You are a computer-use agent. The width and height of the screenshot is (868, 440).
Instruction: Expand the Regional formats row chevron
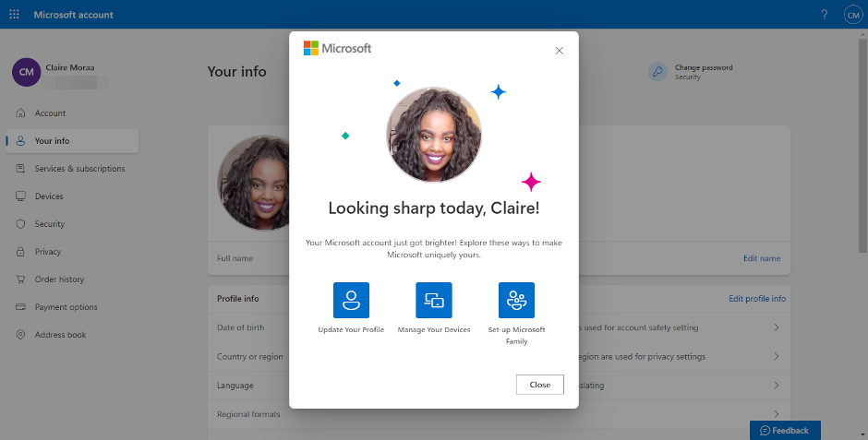point(777,413)
